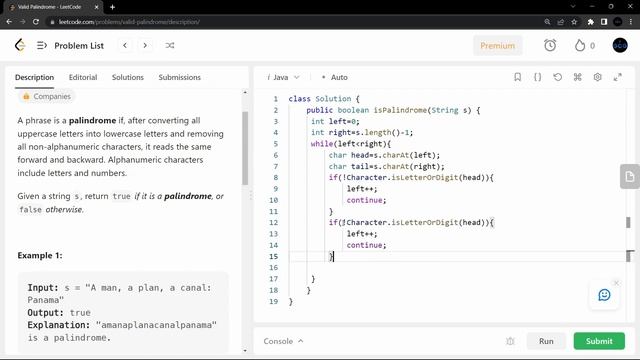Click the LeetCode logo icon
Screen dimensions: 640x360
[x=20, y=45]
